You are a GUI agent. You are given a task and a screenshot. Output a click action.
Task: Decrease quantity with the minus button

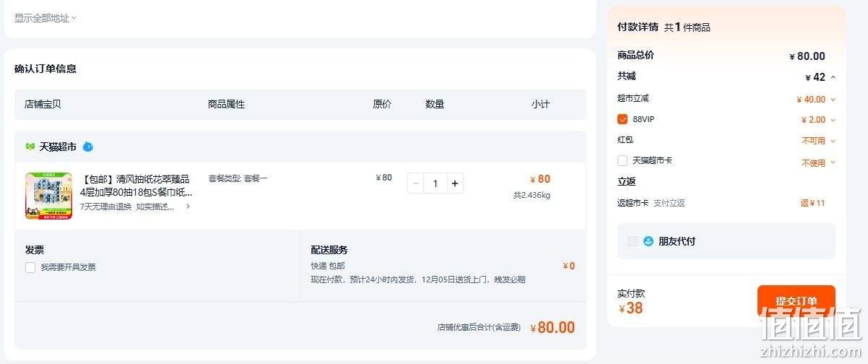pyautogui.click(x=416, y=183)
